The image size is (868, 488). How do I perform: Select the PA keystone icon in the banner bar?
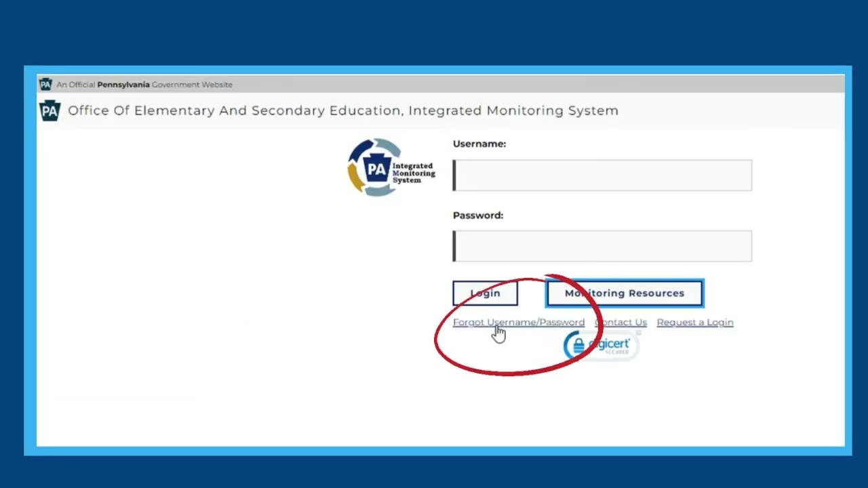coord(45,84)
